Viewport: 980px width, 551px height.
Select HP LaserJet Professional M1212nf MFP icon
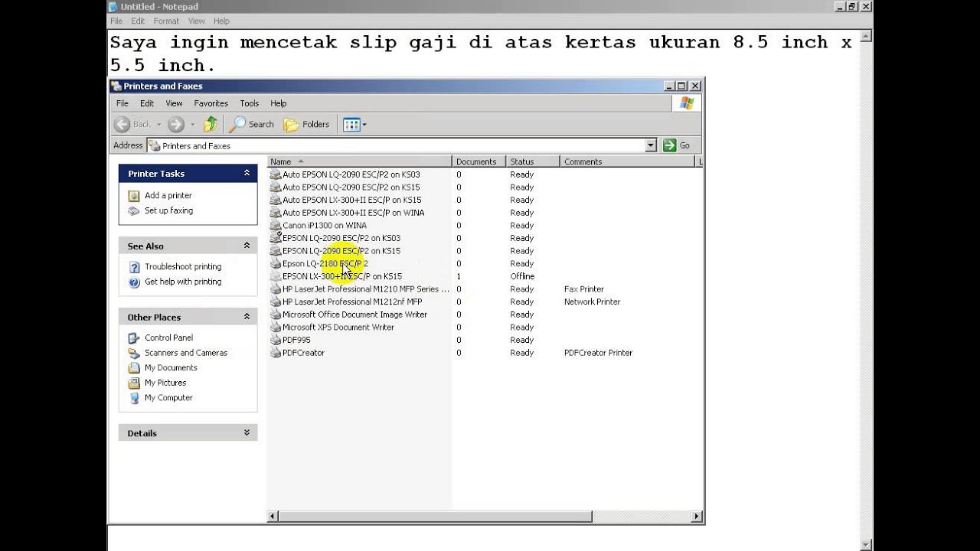[276, 302]
